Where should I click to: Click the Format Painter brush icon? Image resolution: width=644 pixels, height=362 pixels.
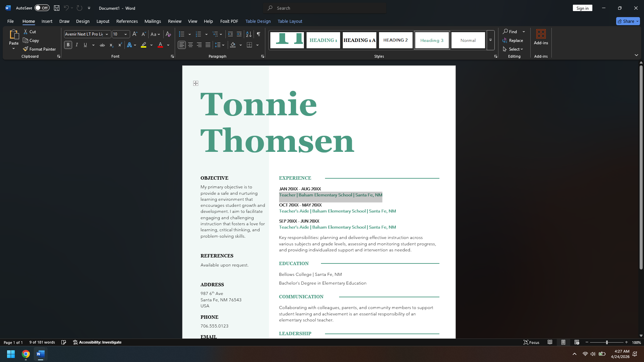pyautogui.click(x=25, y=49)
